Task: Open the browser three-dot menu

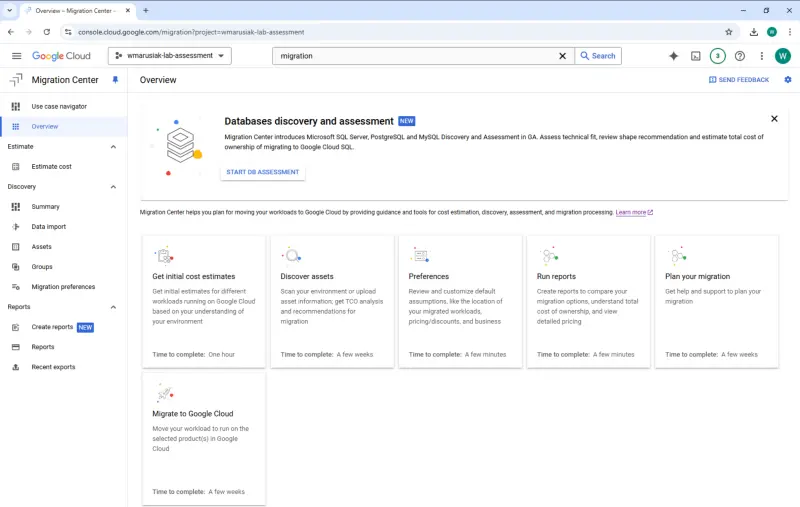Action: 790,32
